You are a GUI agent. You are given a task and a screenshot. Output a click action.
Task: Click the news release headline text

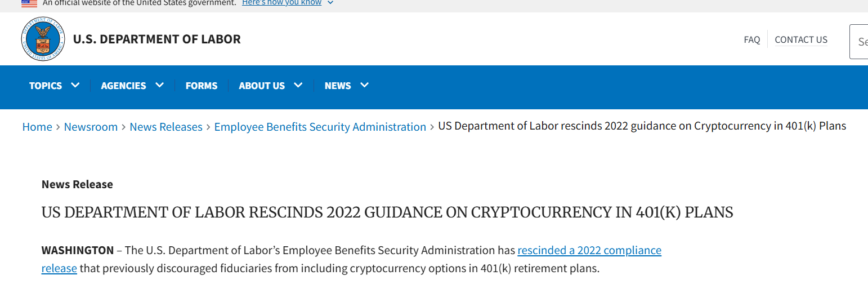(x=387, y=212)
